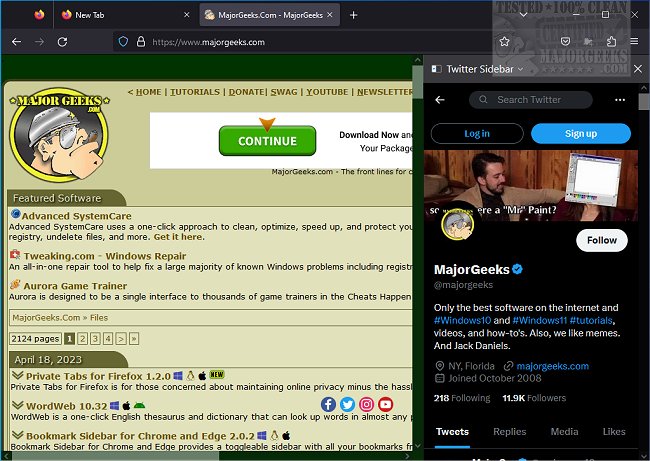Open Twitter three-dots more options
Image resolution: width=650 pixels, height=461 pixels.
click(620, 100)
